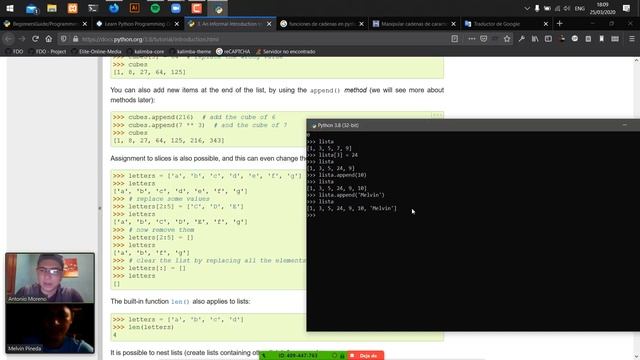Open page actions three-dot menu
The image size is (640, 360).
pyautogui.click(x=471, y=39)
